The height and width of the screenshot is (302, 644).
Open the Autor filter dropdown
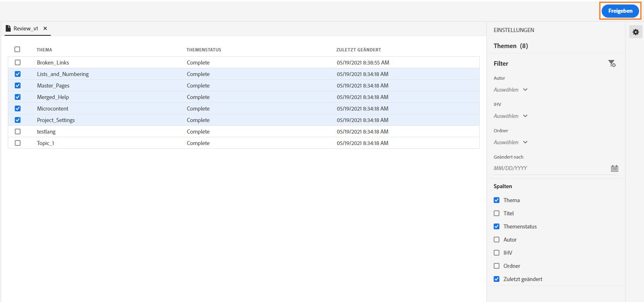(511, 90)
